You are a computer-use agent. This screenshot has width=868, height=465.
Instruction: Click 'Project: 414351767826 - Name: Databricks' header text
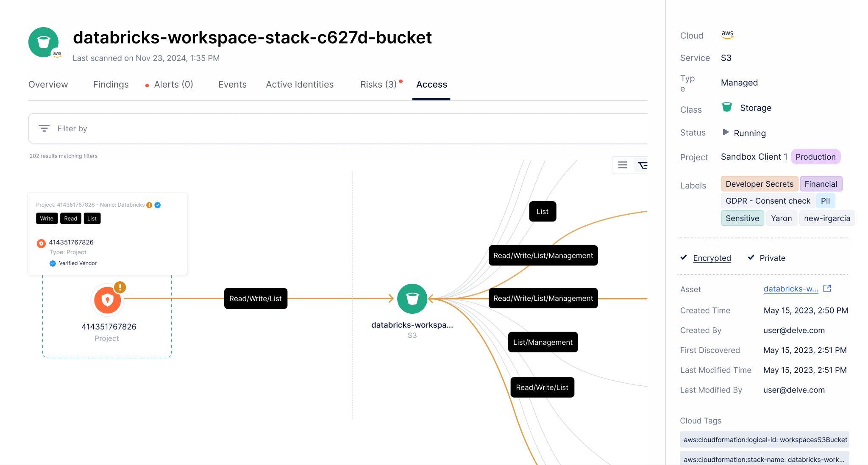90,205
